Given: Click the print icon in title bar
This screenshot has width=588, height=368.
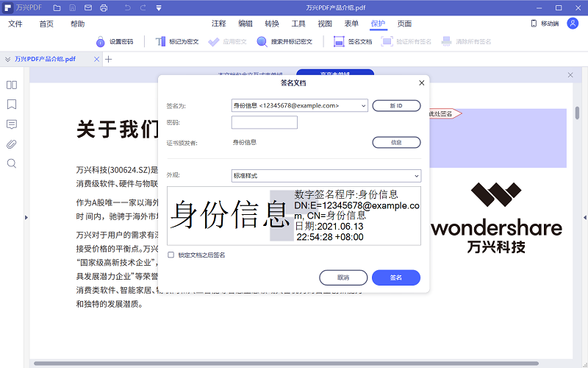Looking at the screenshot, I should 104,8.
